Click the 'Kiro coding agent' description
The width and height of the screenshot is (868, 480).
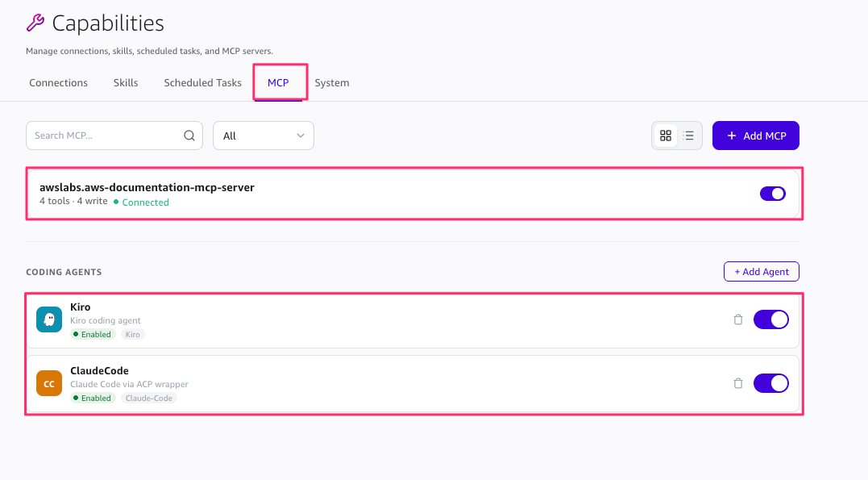pyautogui.click(x=106, y=320)
